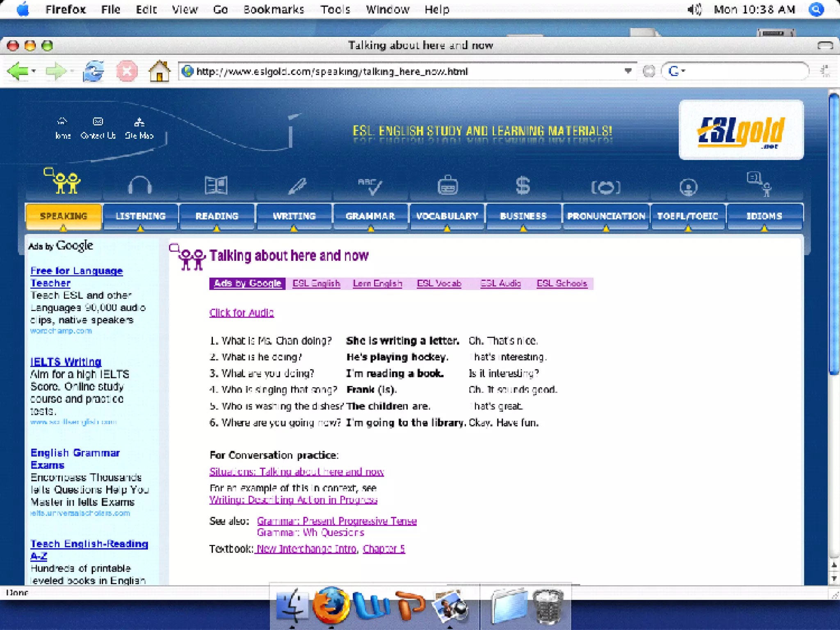Open Grammar: Present Progressive Tense link
This screenshot has height=630, width=840.
pyautogui.click(x=337, y=521)
